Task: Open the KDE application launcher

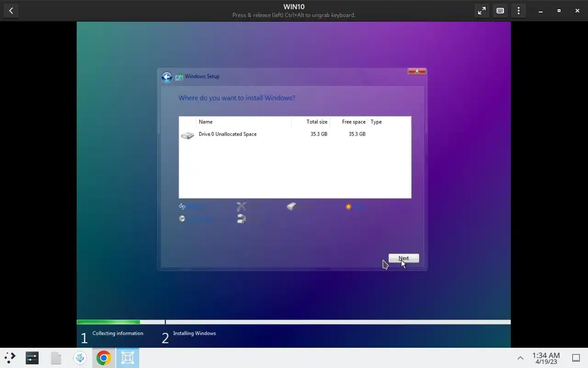Action: (10, 357)
